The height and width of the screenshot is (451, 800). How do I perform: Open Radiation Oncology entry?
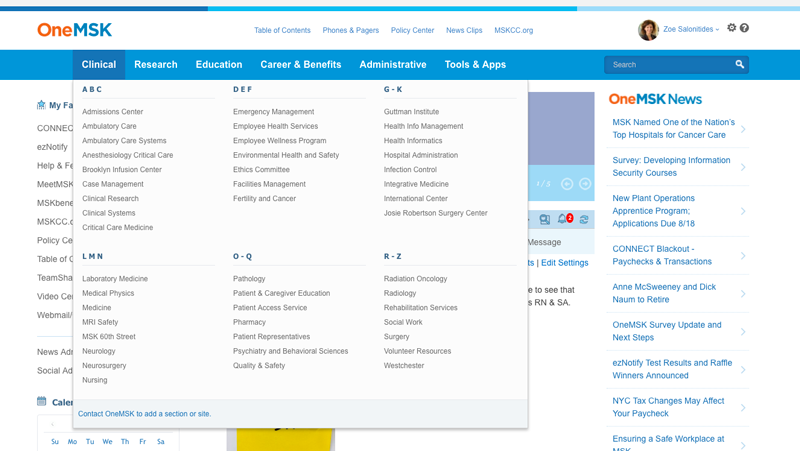click(x=415, y=279)
